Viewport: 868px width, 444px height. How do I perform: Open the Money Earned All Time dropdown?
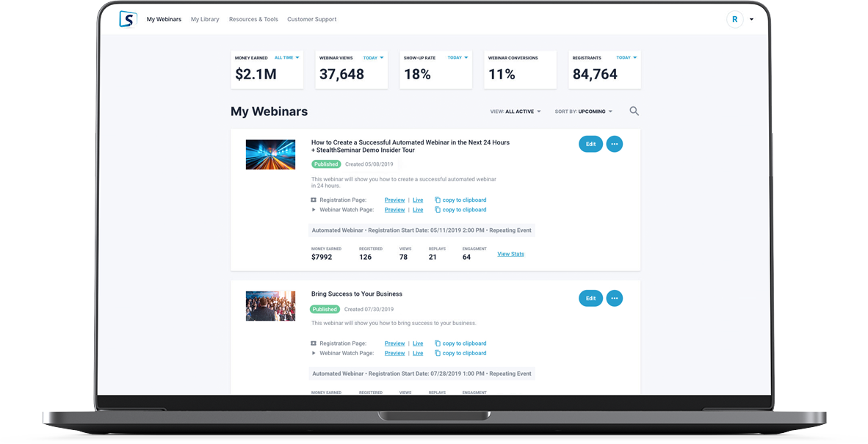coord(286,58)
